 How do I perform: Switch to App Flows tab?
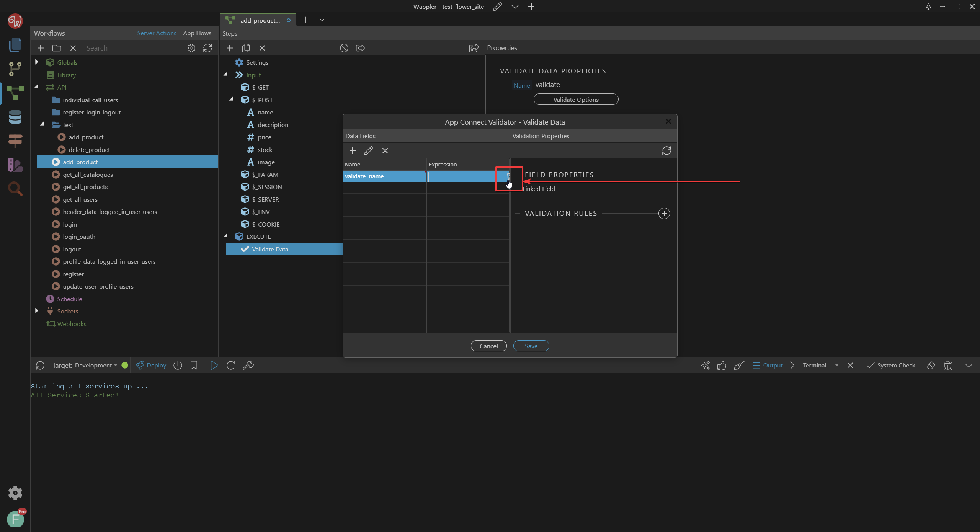click(x=197, y=33)
